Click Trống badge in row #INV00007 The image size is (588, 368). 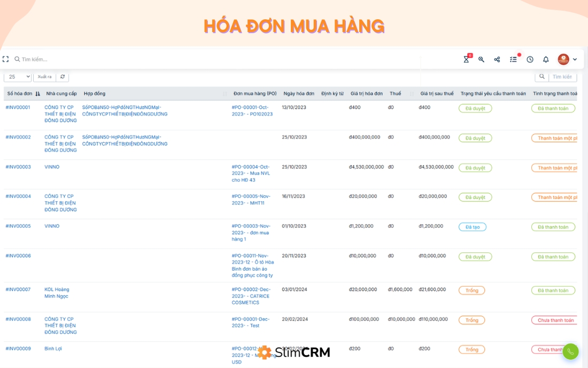tap(472, 290)
